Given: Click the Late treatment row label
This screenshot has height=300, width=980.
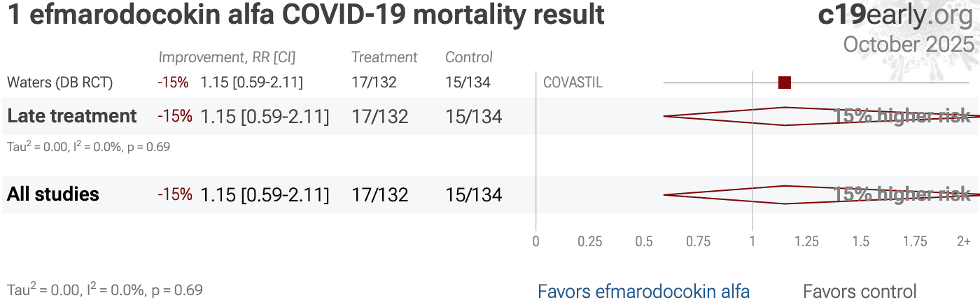Looking at the screenshot, I should tap(72, 116).
